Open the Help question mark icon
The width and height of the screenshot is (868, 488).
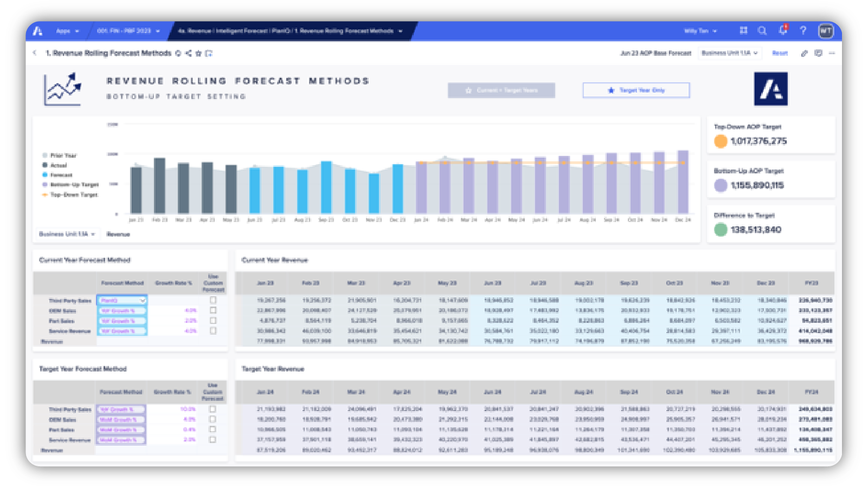[803, 31]
